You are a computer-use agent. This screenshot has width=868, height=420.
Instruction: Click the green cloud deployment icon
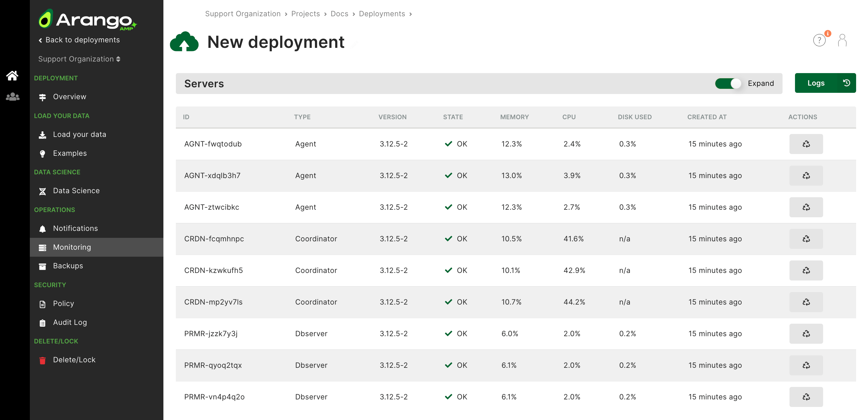184,42
